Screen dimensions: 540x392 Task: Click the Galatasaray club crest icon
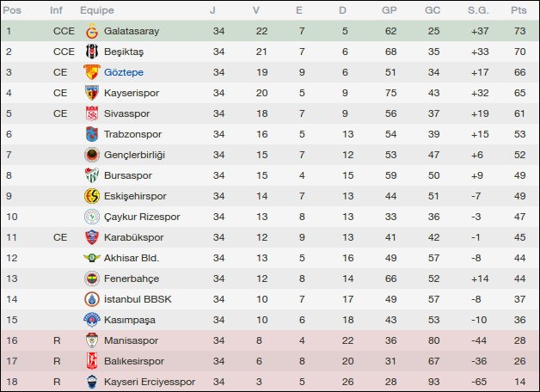point(91,31)
